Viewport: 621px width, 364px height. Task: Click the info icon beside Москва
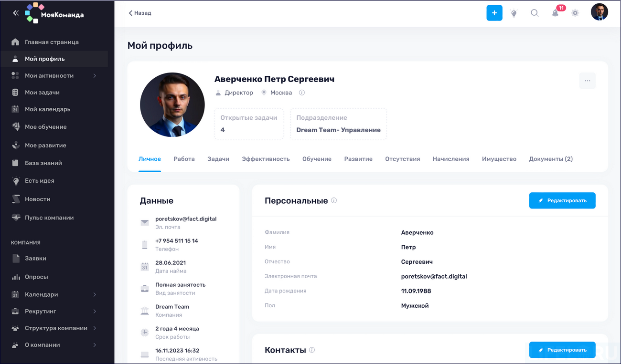pyautogui.click(x=301, y=93)
